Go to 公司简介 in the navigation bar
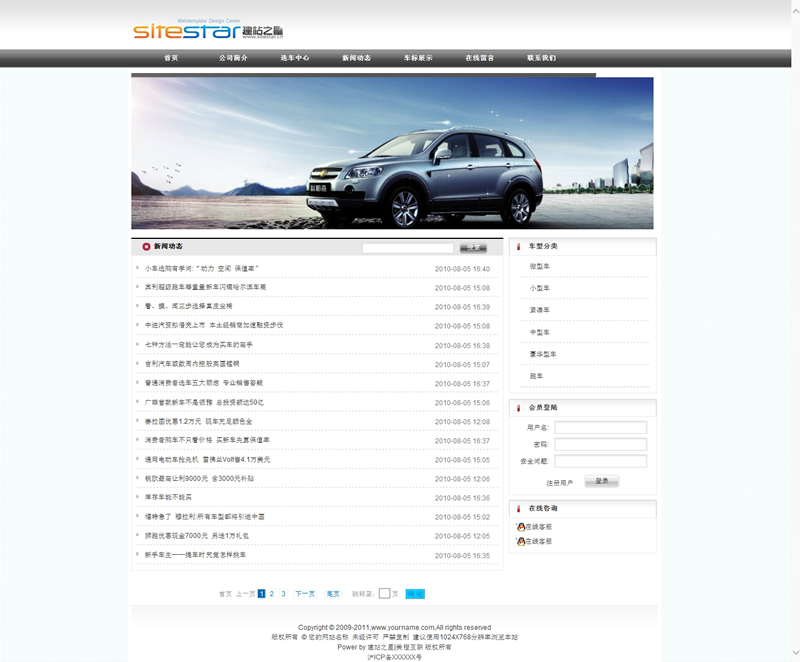This screenshot has height=662, width=800. click(233, 58)
